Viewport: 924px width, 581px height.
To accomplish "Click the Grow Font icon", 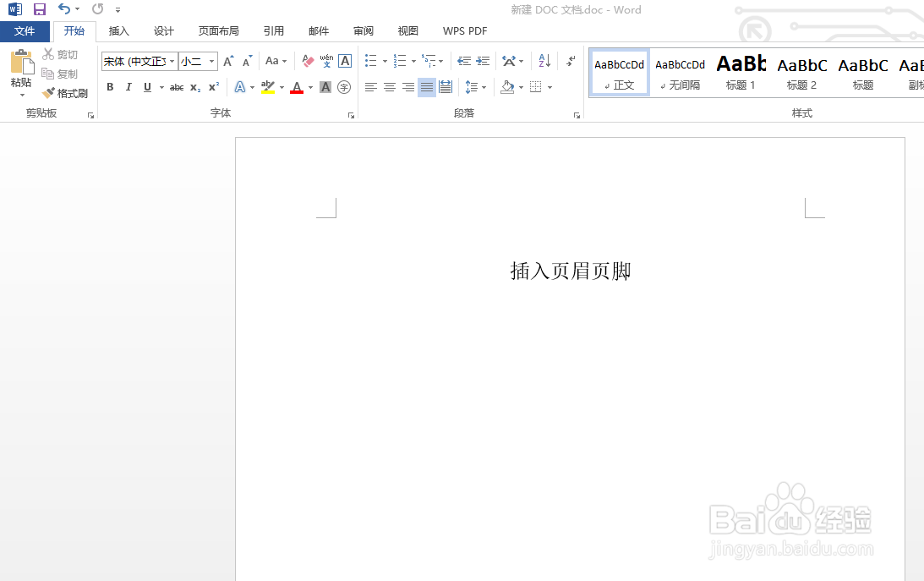I will pos(228,61).
